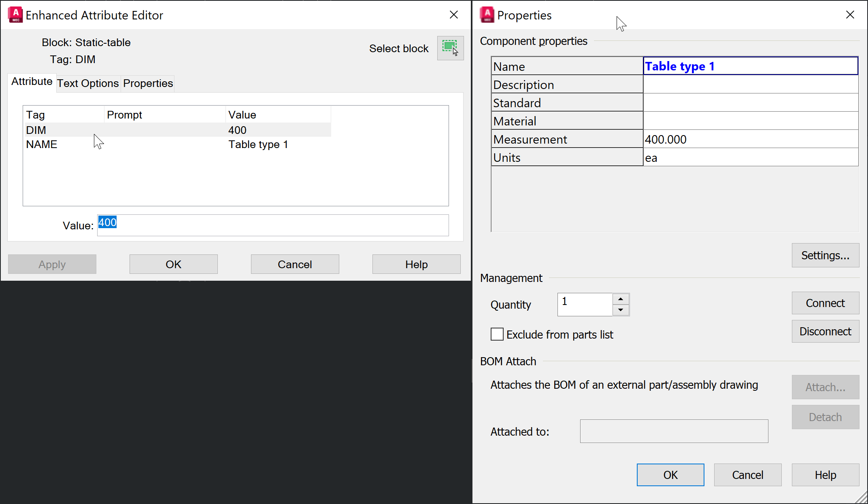Image resolution: width=868 pixels, height=504 pixels.
Task: Click the Select block picker icon
Action: (x=450, y=48)
